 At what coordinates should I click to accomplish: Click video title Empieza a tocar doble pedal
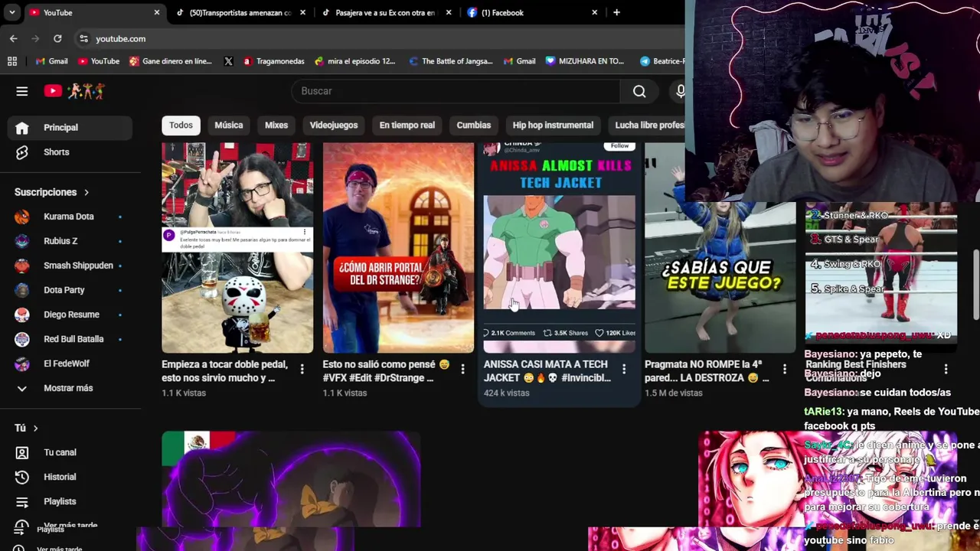(225, 371)
